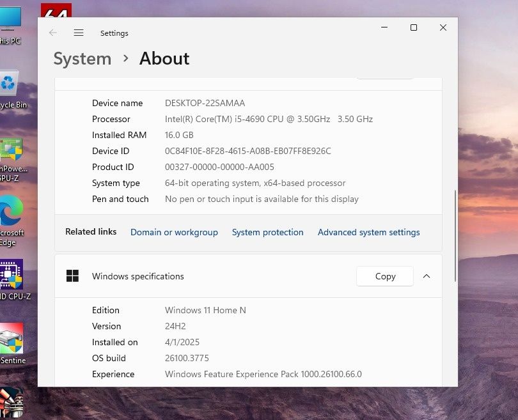Image resolution: width=518 pixels, height=420 pixels.
Task: Navigate to System in the breadcrumb
Action: 82,59
